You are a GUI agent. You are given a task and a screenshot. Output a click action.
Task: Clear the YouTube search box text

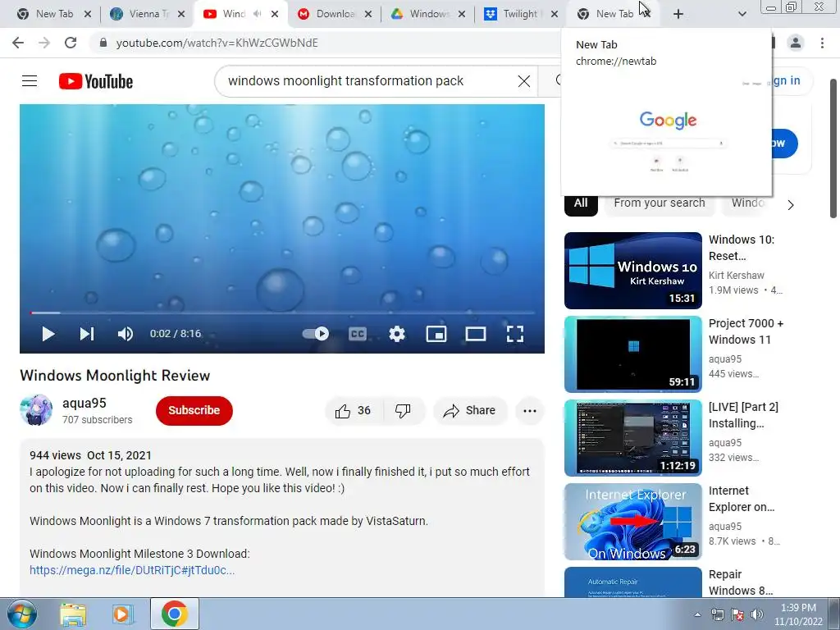[x=524, y=81]
